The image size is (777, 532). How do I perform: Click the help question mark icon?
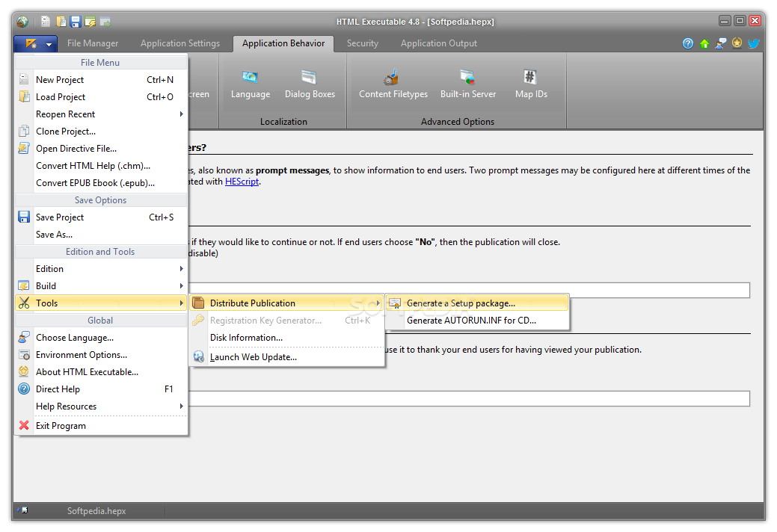688,43
